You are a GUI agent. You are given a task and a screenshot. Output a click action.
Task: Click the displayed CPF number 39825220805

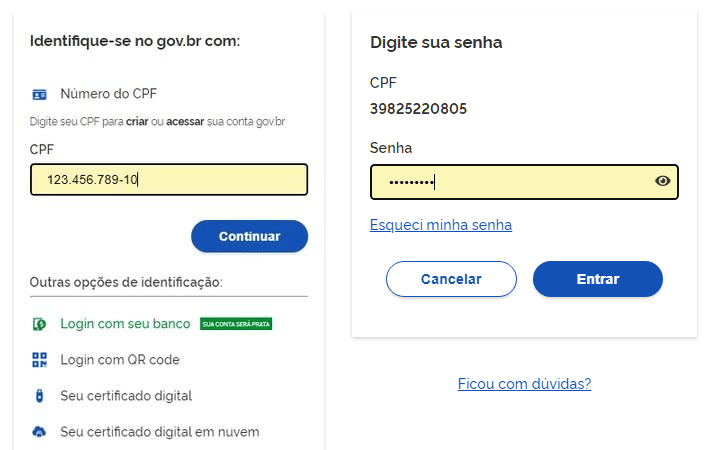point(418,109)
